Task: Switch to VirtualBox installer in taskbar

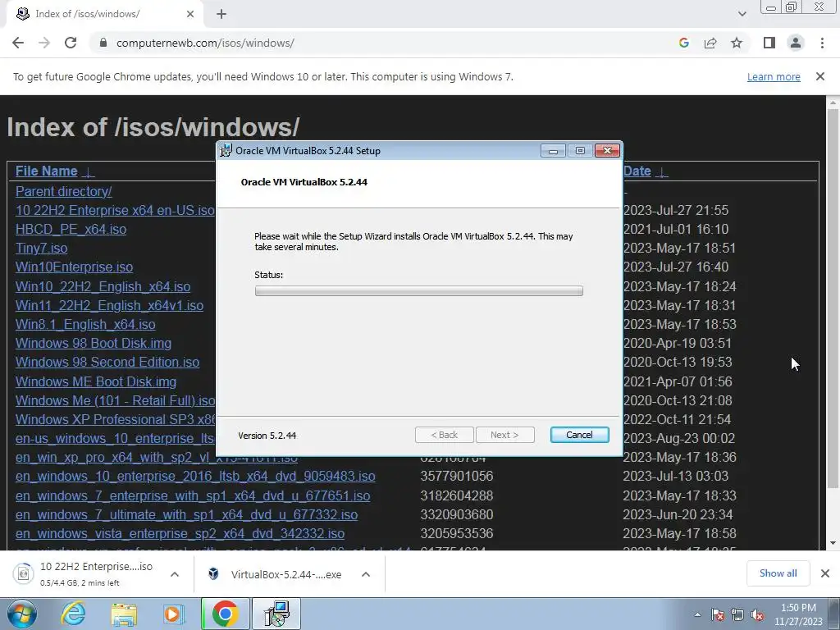Action: [276, 614]
